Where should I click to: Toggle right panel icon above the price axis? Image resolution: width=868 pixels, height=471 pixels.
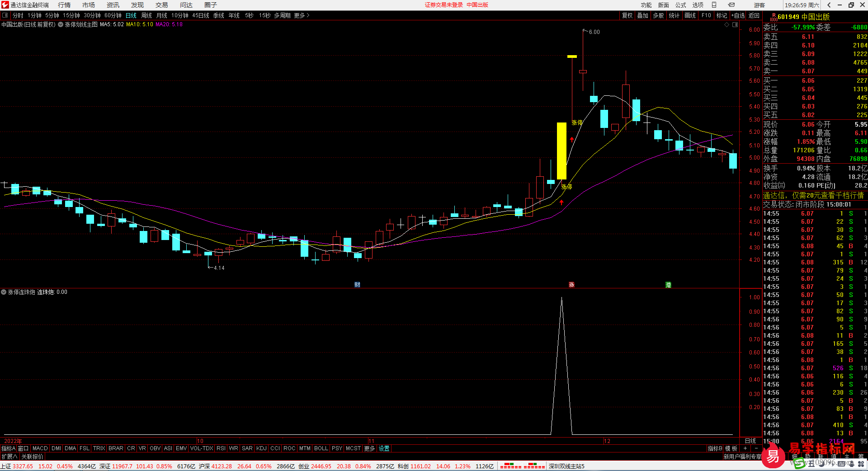tap(735, 25)
